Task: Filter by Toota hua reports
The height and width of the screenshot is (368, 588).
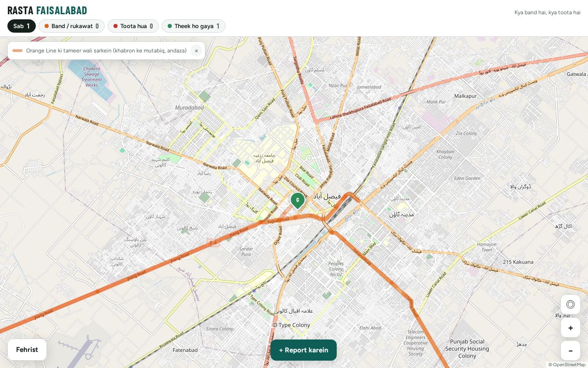Action: click(x=133, y=26)
